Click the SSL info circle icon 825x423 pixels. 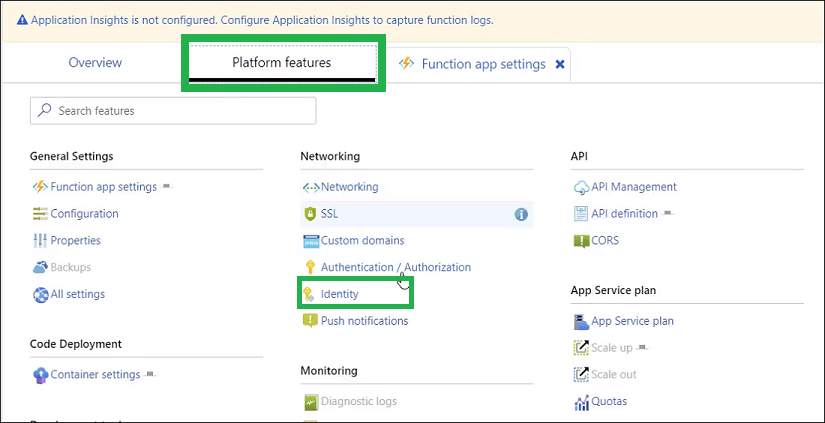[521, 214]
